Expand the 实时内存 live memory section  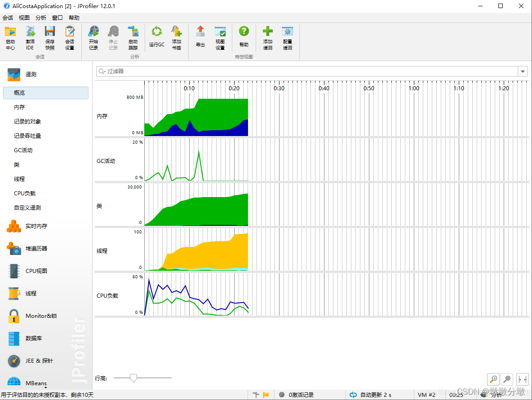36,226
